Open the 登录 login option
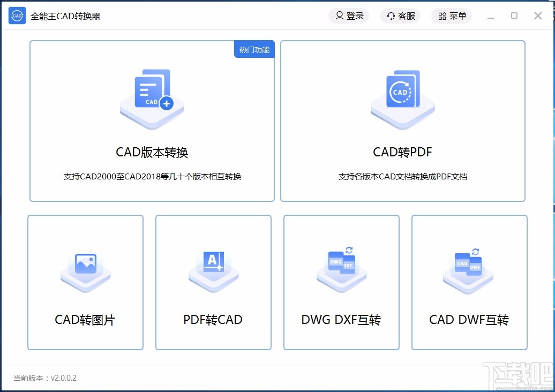Viewport: 555px width, 392px height. (349, 16)
